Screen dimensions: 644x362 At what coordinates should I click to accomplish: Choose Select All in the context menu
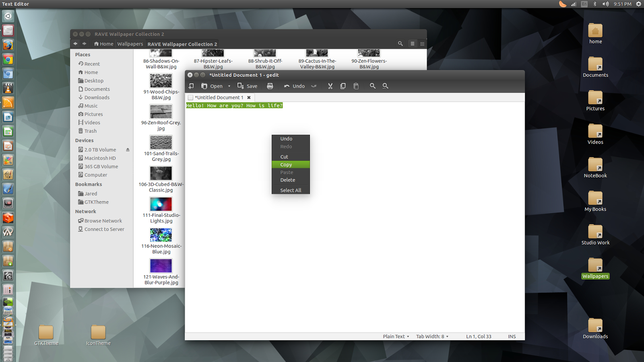[291, 190]
